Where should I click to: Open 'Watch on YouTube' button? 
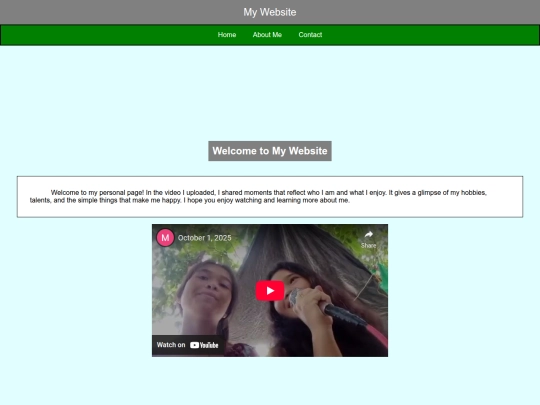tap(188, 345)
